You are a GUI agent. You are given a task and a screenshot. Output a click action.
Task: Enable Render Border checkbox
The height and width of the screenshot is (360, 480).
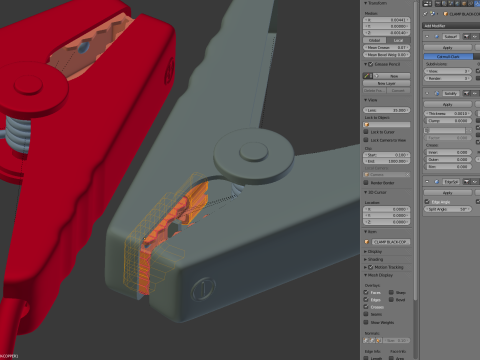[x=366, y=183]
